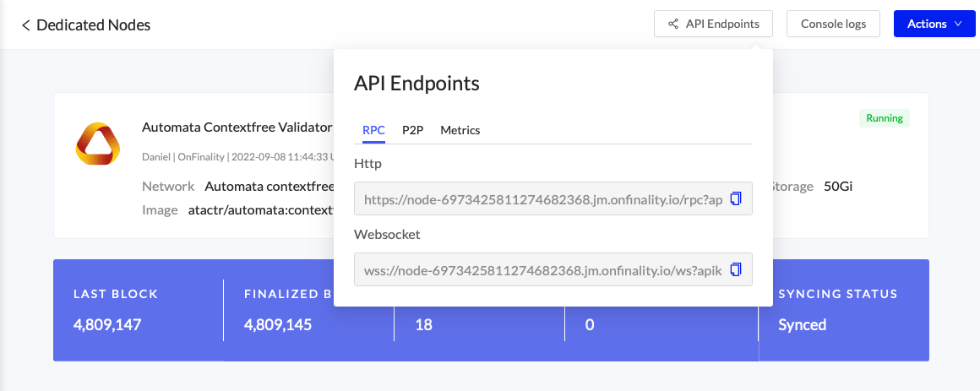Focus the Websocket URL field
The height and width of the screenshot is (391, 980).
coord(541,270)
